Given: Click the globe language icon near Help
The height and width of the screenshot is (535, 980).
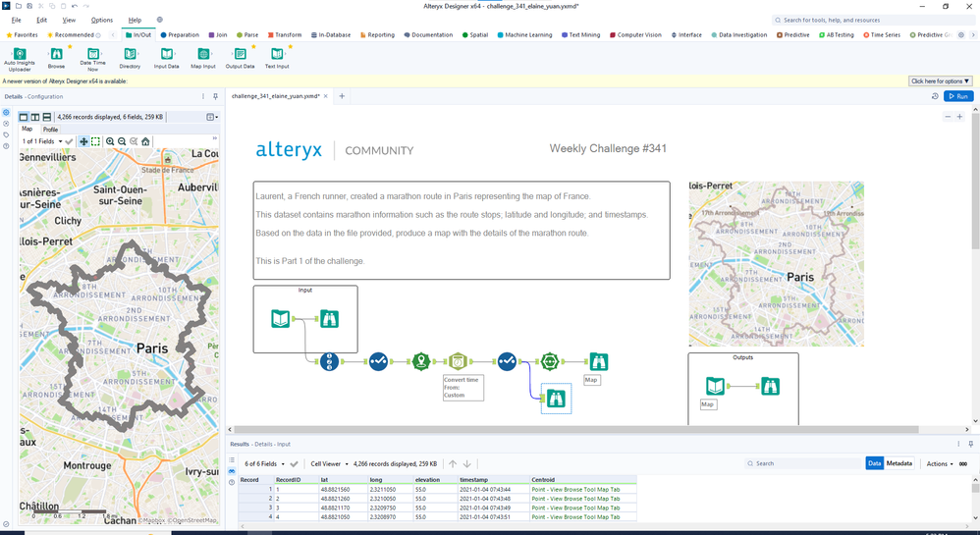Looking at the screenshot, I should [160, 20].
